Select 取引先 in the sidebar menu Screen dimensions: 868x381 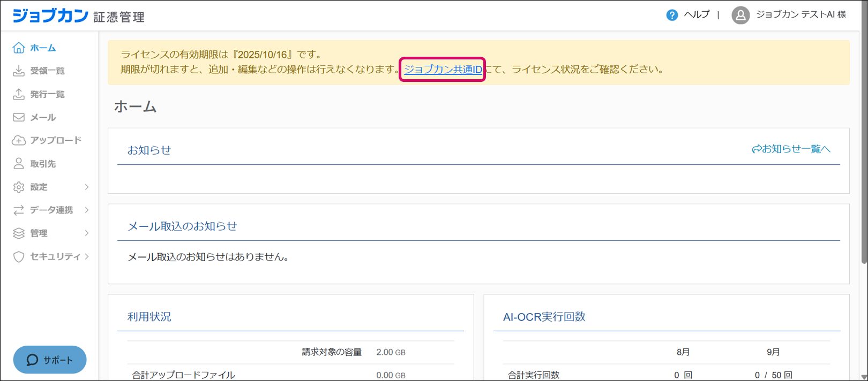43,164
